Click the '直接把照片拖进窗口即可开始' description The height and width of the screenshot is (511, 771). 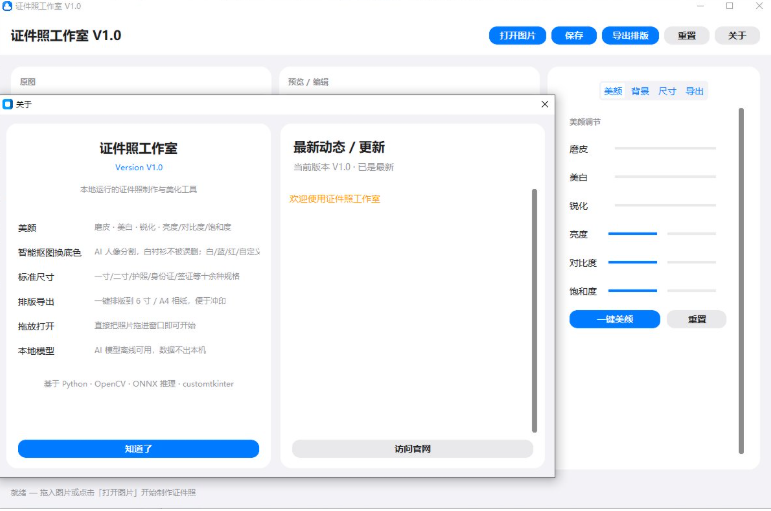pos(145,325)
